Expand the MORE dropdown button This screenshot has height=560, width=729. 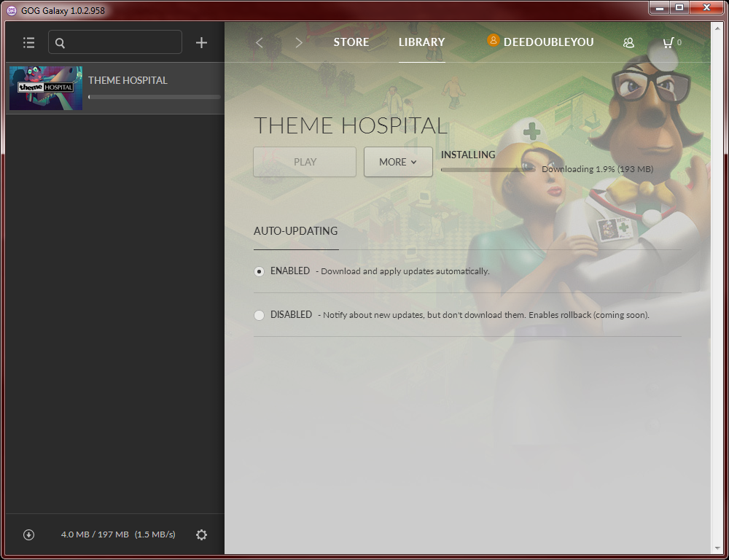point(398,162)
